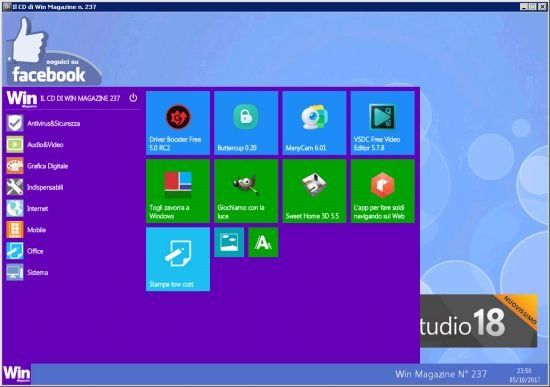Go to the Mobile category
Image resolution: width=550 pixels, height=387 pixels.
36,230
